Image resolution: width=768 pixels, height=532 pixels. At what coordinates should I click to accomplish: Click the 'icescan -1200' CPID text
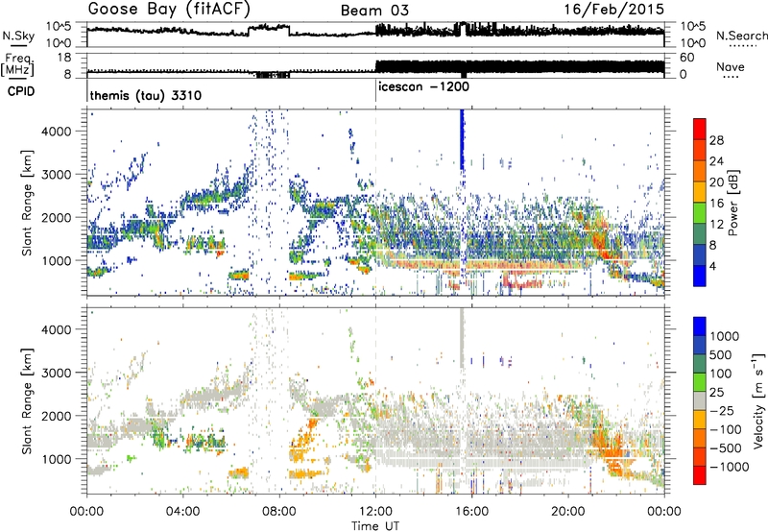(423, 86)
